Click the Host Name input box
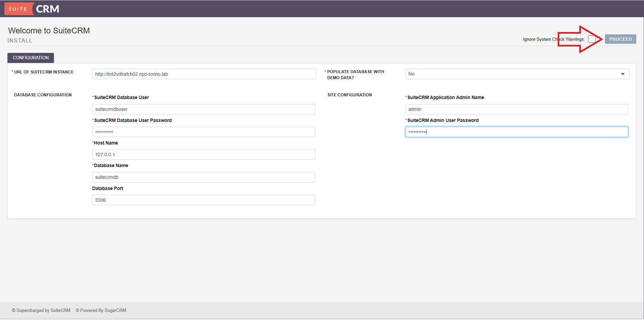 [x=203, y=155]
